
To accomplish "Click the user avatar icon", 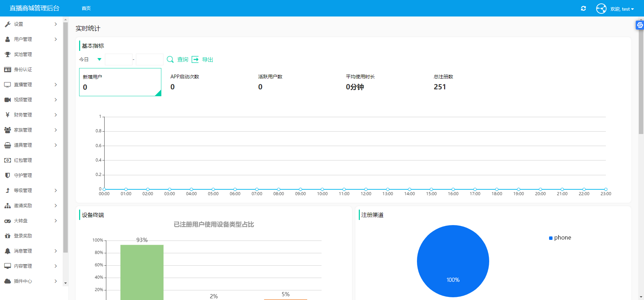I will [601, 9].
